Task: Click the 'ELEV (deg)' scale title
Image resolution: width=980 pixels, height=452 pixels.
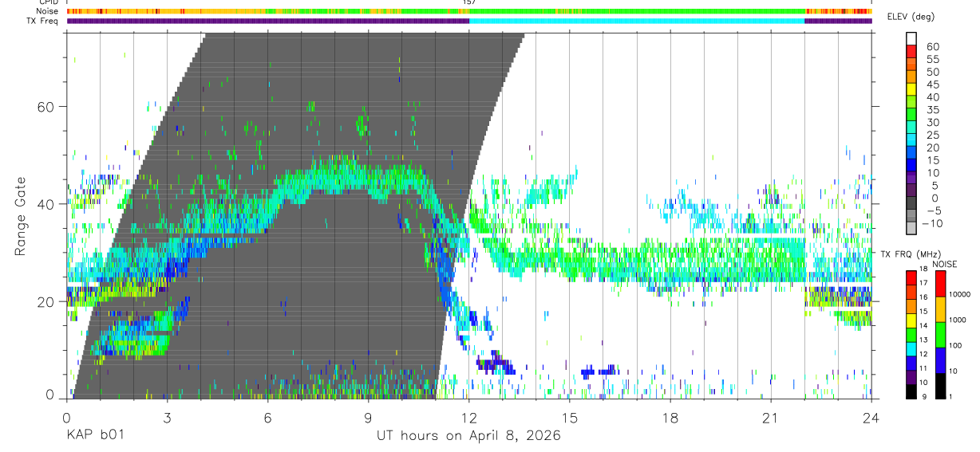Action: tap(910, 17)
